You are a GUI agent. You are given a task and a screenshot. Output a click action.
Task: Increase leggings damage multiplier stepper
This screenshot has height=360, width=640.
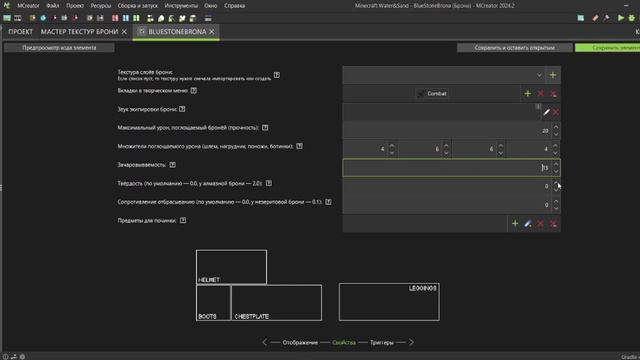(x=500, y=146)
